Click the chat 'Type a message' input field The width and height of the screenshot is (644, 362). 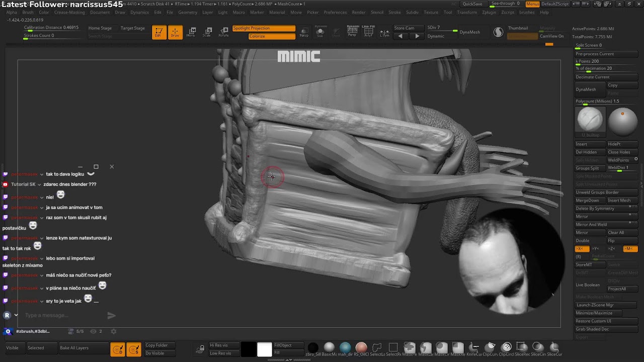pos(64,315)
